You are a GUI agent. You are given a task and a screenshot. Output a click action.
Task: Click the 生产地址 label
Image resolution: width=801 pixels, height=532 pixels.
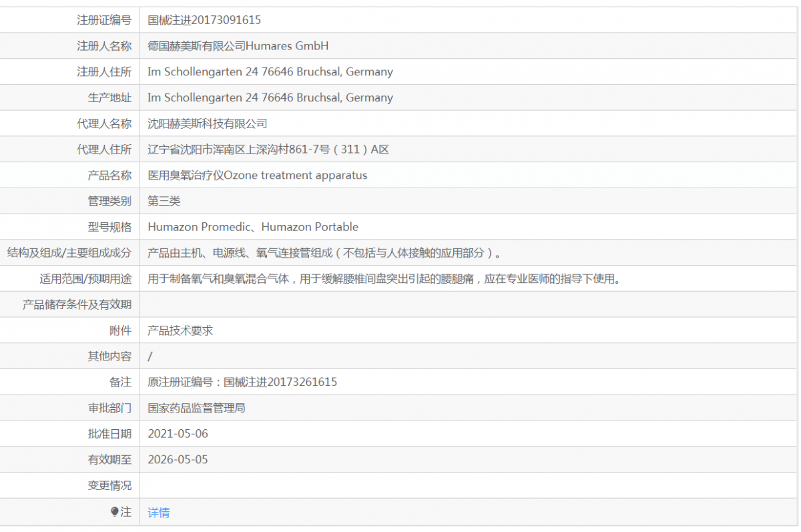pyautogui.click(x=110, y=97)
